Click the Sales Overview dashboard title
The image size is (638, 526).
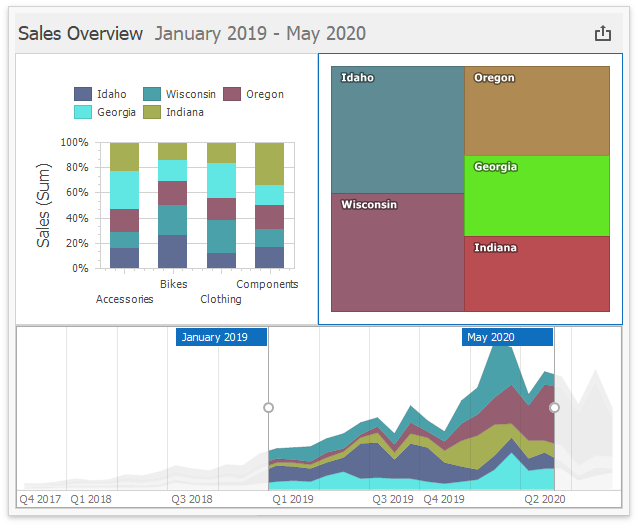[81, 34]
